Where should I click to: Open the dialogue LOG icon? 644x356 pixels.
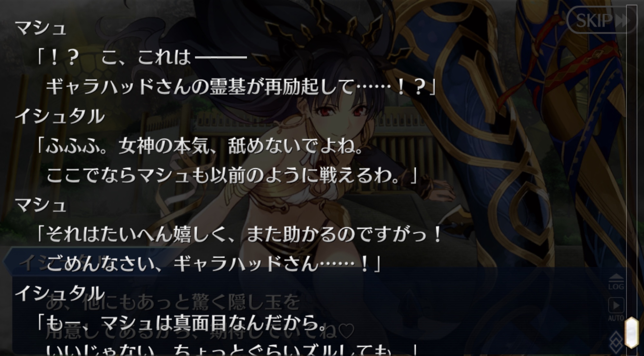[x=616, y=282]
